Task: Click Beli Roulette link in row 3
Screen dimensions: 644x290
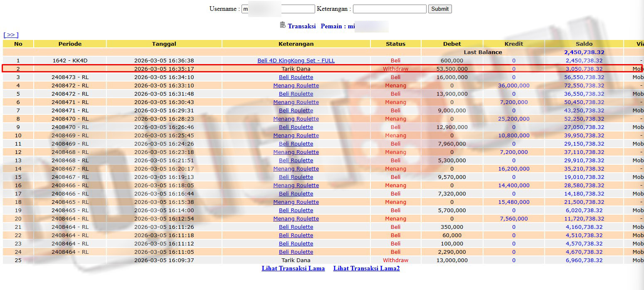Action: (296, 77)
